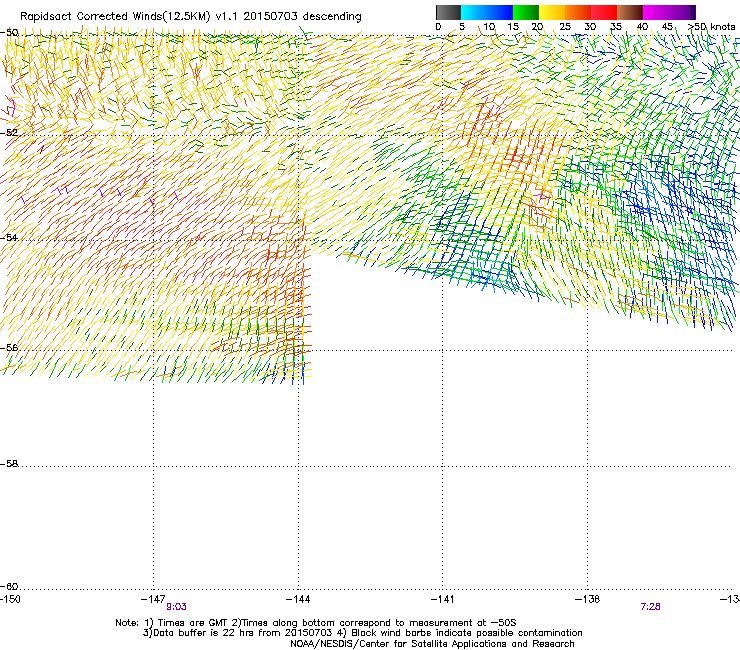Viewport: 740px width, 650px height.
Task: Click the -141 longitude axis label
Action: (x=442, y=599)
